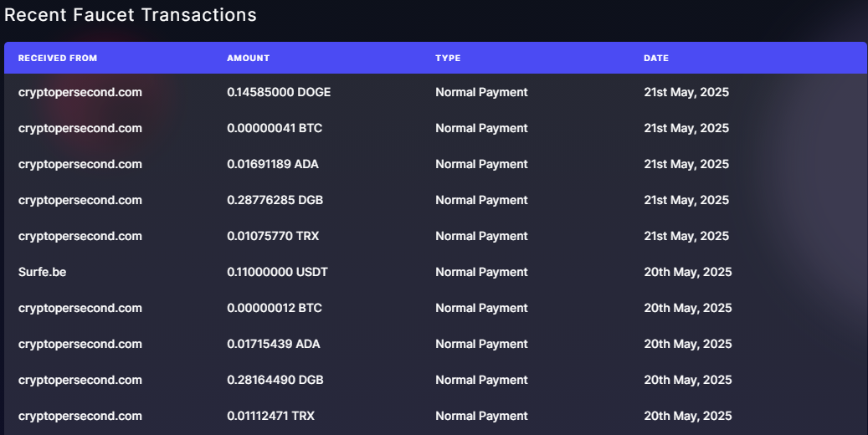Image resolution: width=868 pixels, height=435 pixels.
Task: Click the Recent Faucet Transactions heading
Action: pyautogui.click(x=131, y=15)
